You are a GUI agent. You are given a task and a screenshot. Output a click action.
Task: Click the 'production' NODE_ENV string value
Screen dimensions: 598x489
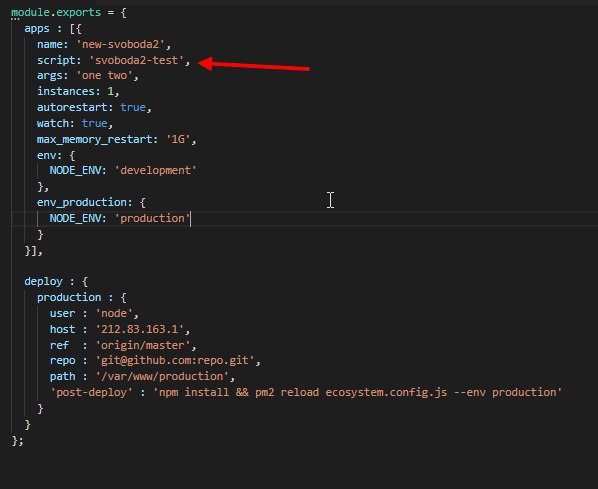coord(153,219)
